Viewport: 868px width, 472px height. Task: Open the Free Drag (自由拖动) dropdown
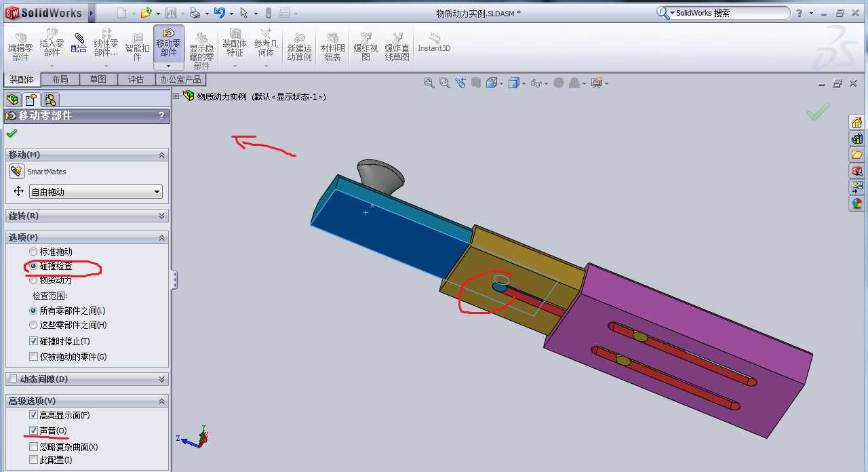pos(96,192)
